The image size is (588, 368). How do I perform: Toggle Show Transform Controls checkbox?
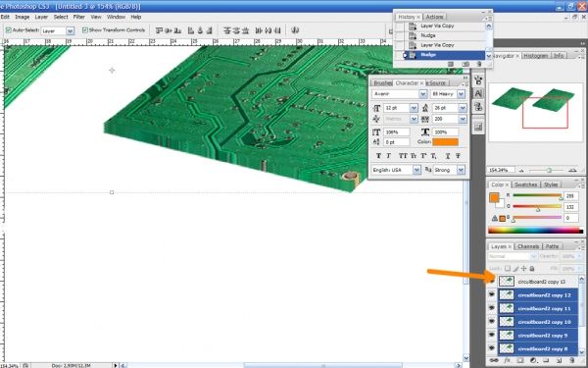pyautogui.click(x=85, y=30)
